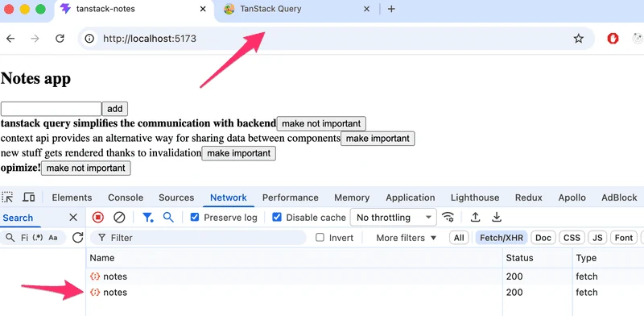Toggle the Disable cache checkbox
This screenshot has height=316, width=644.
pos(277,218)
